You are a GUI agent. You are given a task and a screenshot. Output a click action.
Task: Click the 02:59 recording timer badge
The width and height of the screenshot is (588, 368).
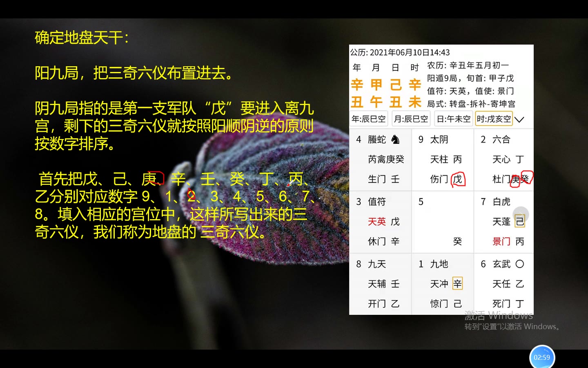pyautogui.click(x=542, y=357)
